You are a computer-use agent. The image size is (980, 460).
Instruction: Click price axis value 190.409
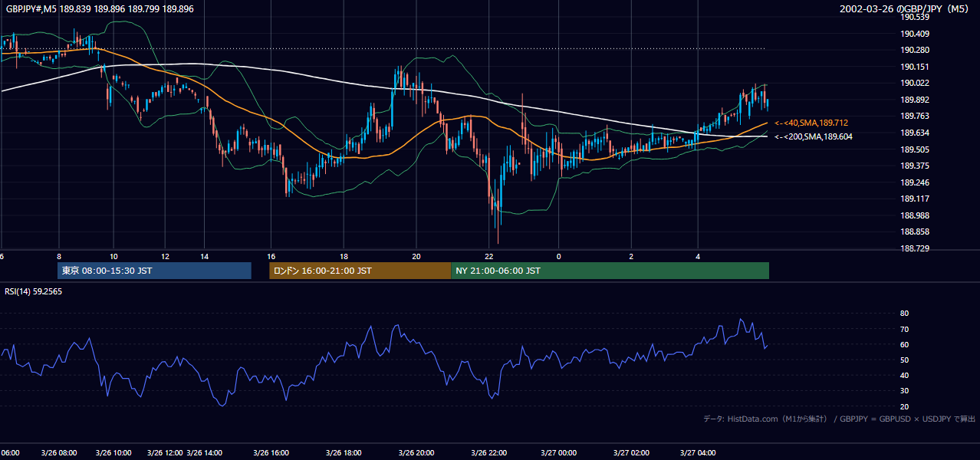coord(916,34)
